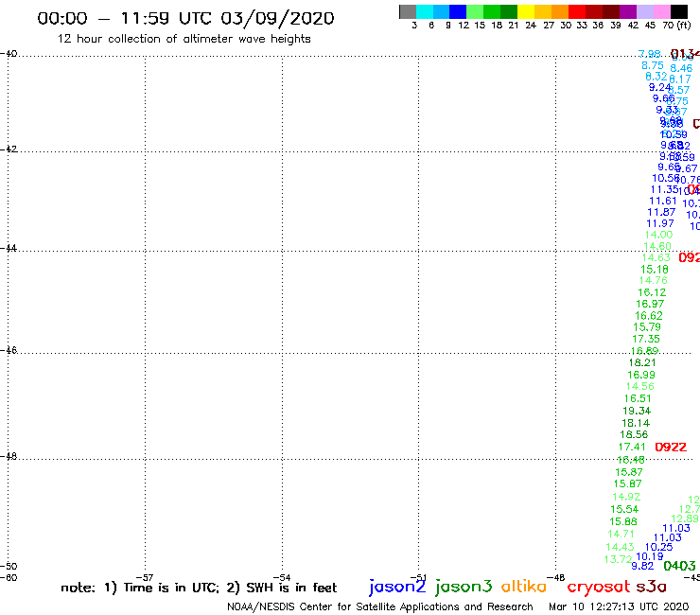Image resolution: width=700 pixels, height=615 pixels.
Task: Click the note about UTC time and SWH in feet
Action: (x=199, y=588)
